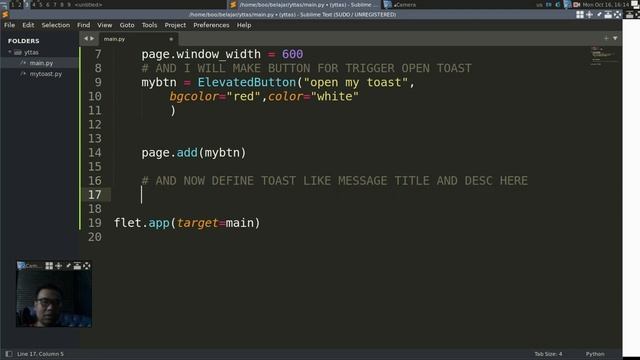Open the Project menu
The image size is (640, 360).
[175, 25]
